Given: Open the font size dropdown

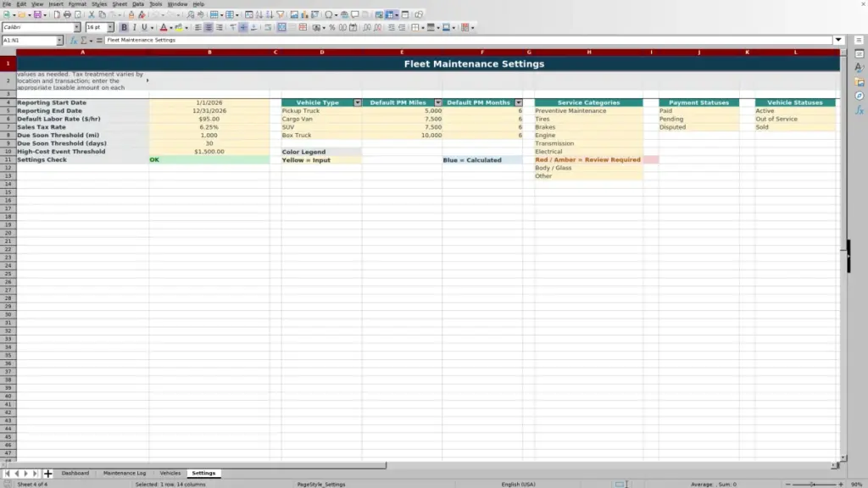Looking at the screenshot, I should [110, 27].
